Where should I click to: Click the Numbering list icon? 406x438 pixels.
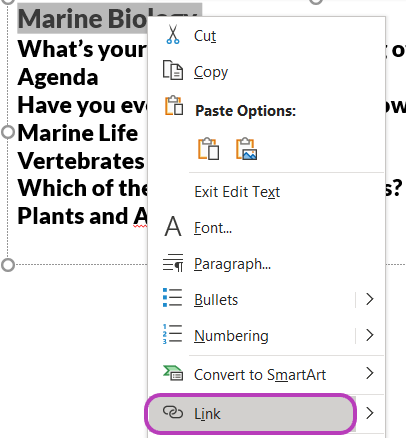click(x=172, y=334)
